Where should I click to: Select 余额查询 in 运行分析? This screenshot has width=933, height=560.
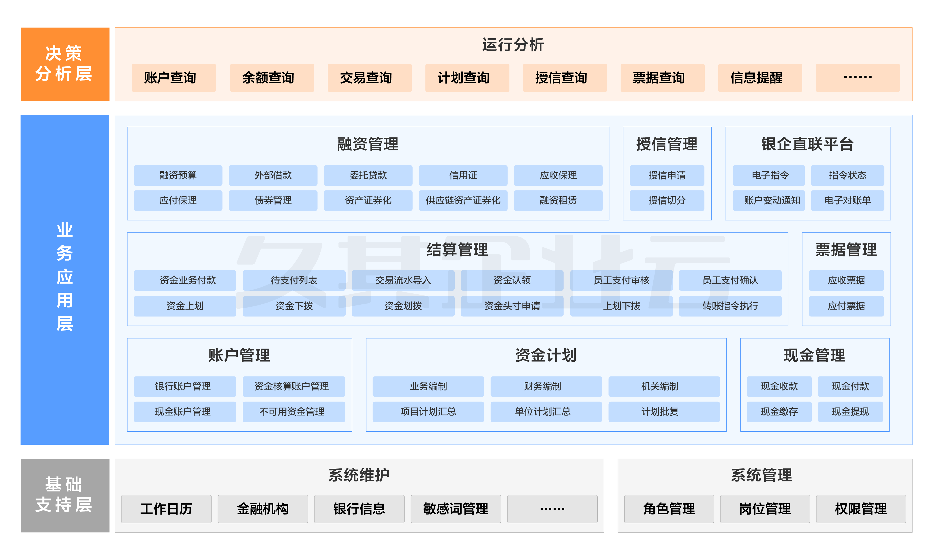(272, 78)
